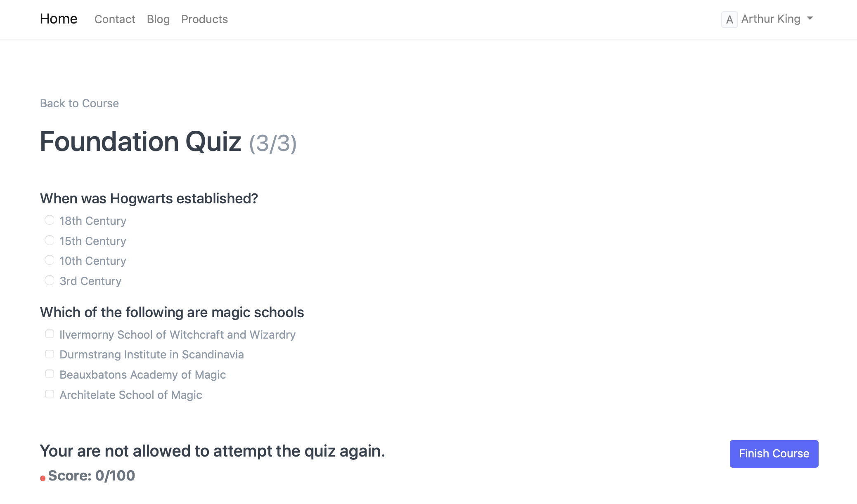This screenshot has height=504, width=857.
Task: Check the Architelate School of Magic box
Action: (x=50, y=394)
